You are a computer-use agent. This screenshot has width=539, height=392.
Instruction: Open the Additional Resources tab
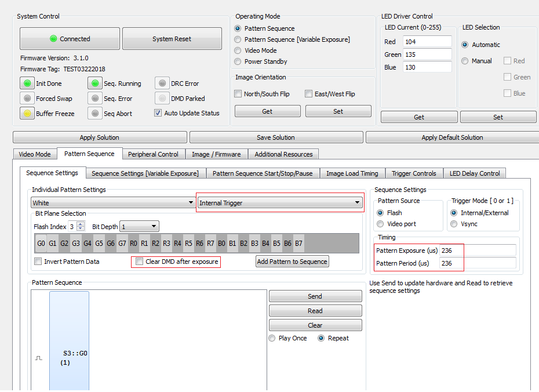tap(283, 154)
